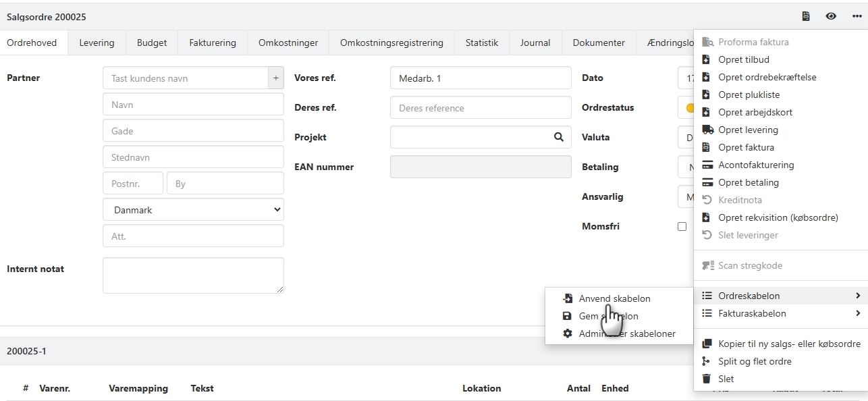Select Opret levering with truck icon
Viewport: 868px width, 401px height.
click(748, 130)
